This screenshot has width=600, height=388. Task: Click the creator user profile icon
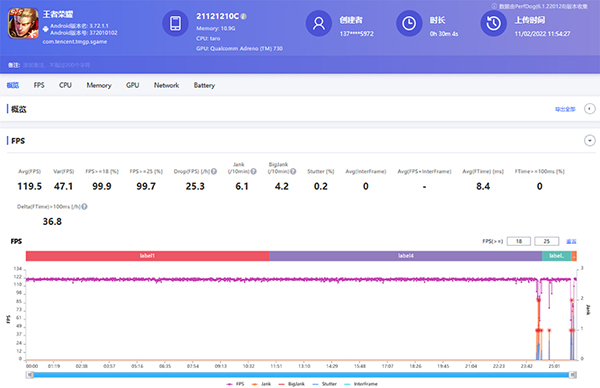(x=318, y=23)
